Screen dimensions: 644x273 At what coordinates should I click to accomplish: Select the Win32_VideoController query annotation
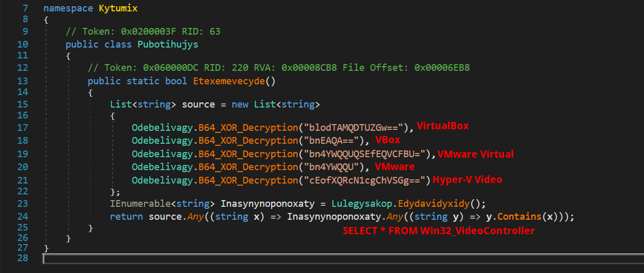tap(438, 231)
